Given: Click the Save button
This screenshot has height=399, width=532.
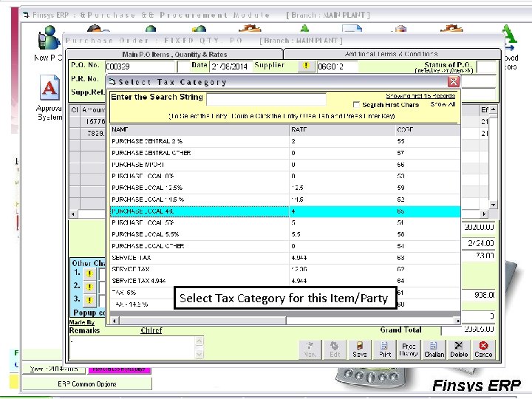Looking at the screenshot, I should [x=360, y=349].
